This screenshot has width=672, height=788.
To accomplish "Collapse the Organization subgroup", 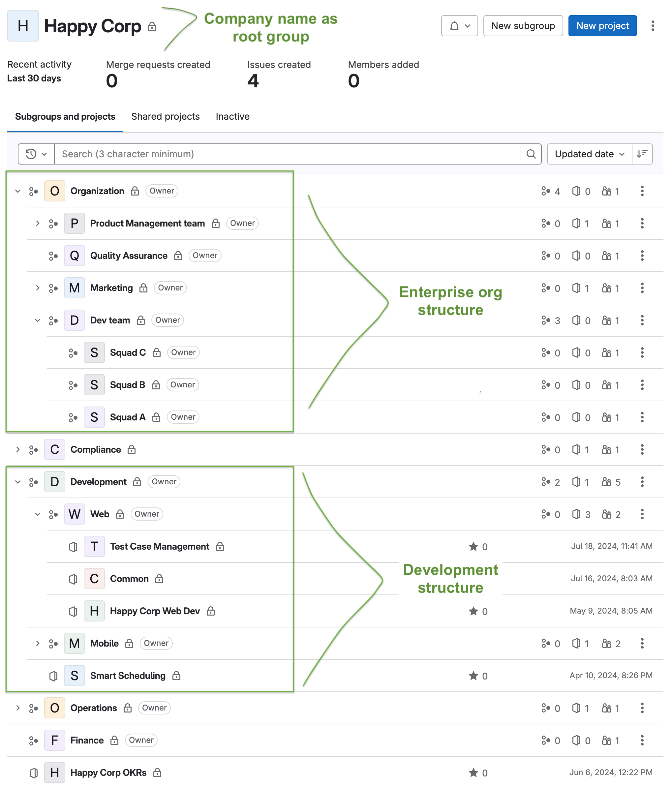I will pyautogui.click(x=18, y=191).
